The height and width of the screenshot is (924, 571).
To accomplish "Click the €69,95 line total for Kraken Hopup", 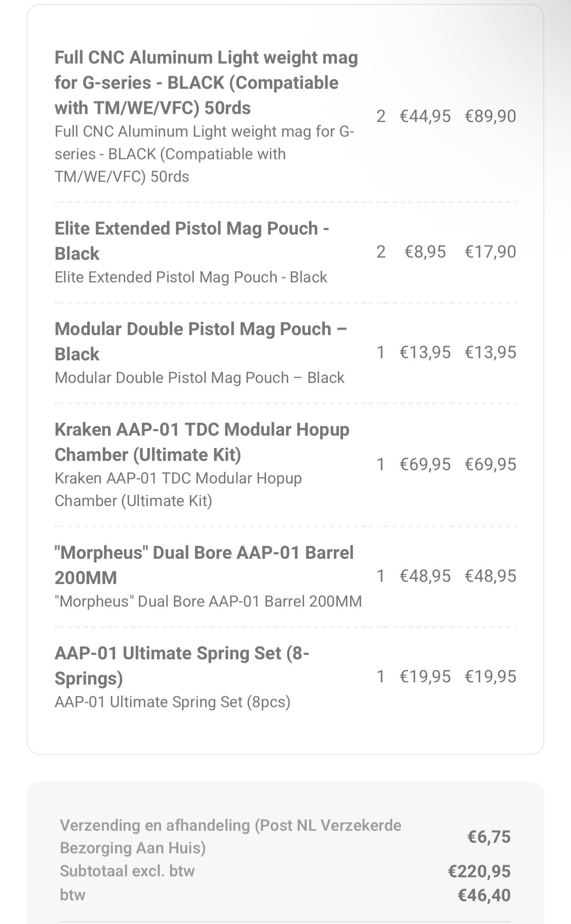I will (x=490, y=464).
